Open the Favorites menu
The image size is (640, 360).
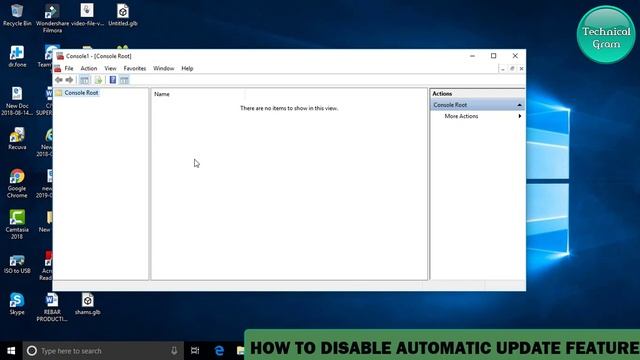pos(135,69)
